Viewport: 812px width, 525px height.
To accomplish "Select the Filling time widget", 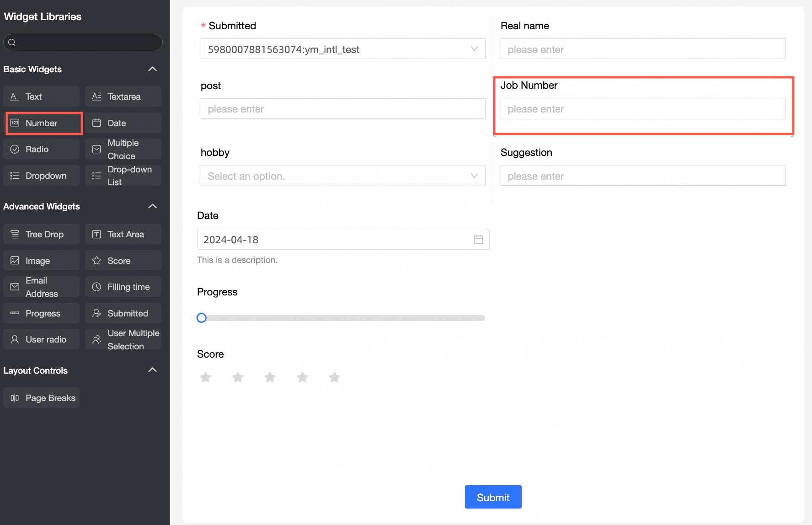I will coord(123,286).
